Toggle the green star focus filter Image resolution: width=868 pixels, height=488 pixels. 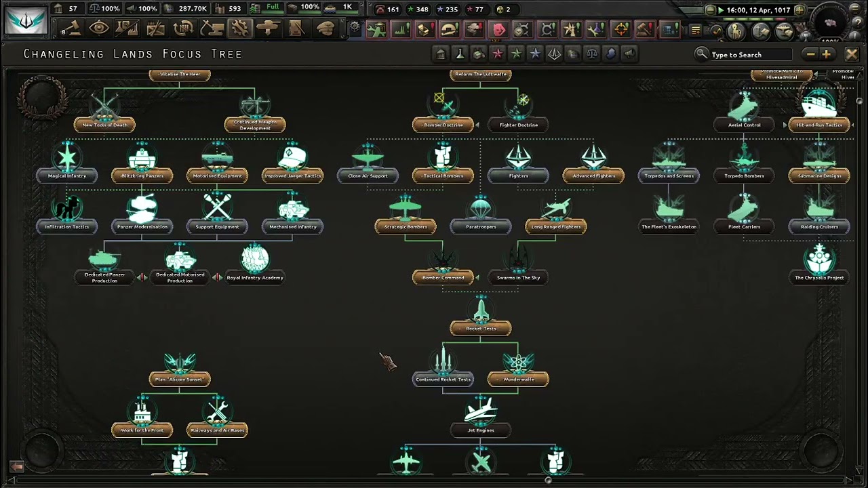click(x=517, y=54)
